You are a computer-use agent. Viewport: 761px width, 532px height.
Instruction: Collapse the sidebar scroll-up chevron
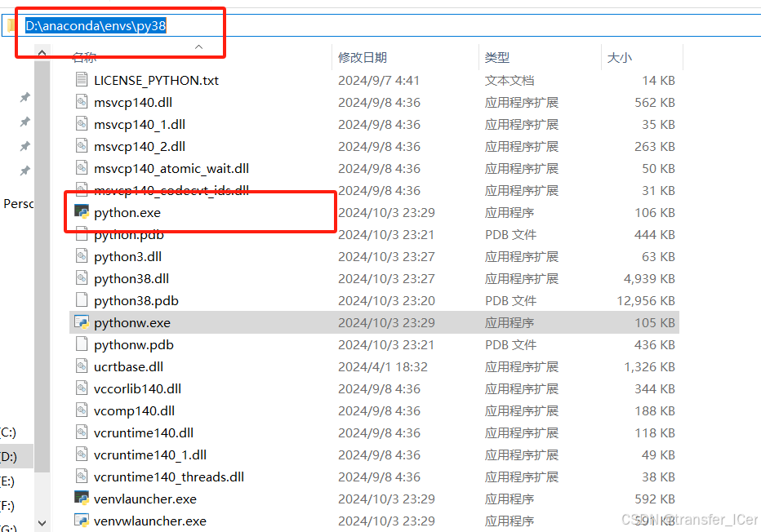(x=42, y=51)
